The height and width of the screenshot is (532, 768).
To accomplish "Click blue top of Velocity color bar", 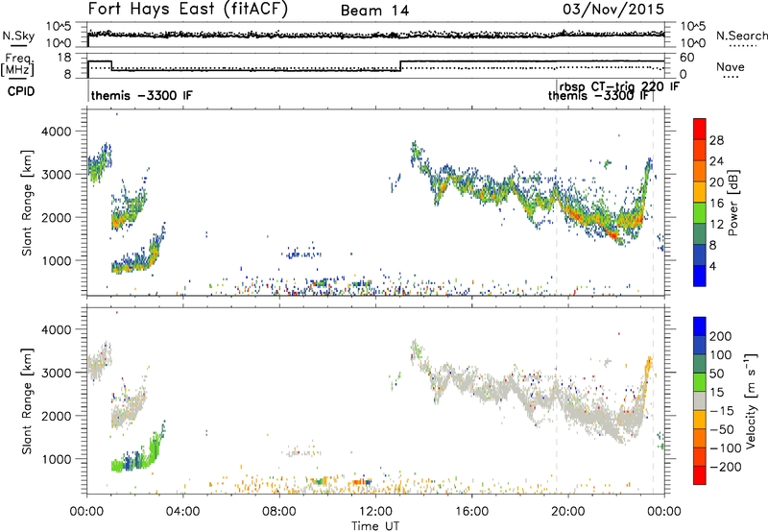I will [700, 326].
